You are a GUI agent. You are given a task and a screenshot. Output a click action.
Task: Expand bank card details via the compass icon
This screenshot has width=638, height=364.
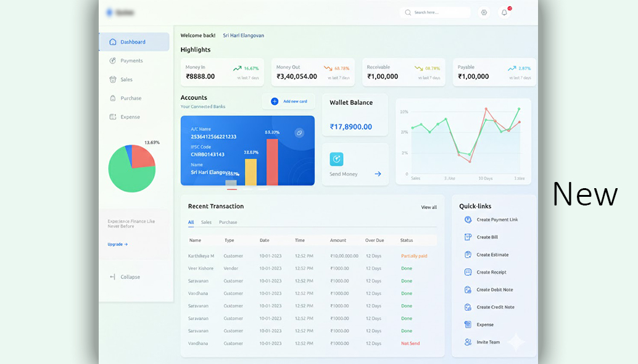click(x=299, y=133)
